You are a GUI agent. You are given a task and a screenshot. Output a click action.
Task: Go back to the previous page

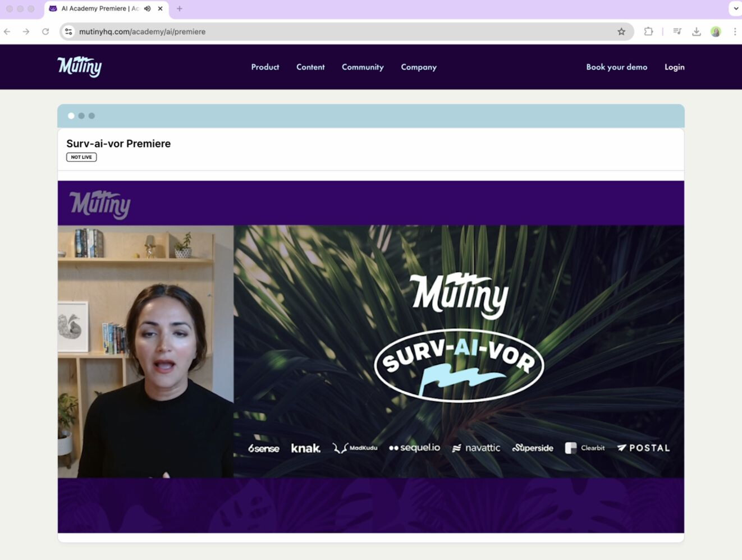[7, 31]
